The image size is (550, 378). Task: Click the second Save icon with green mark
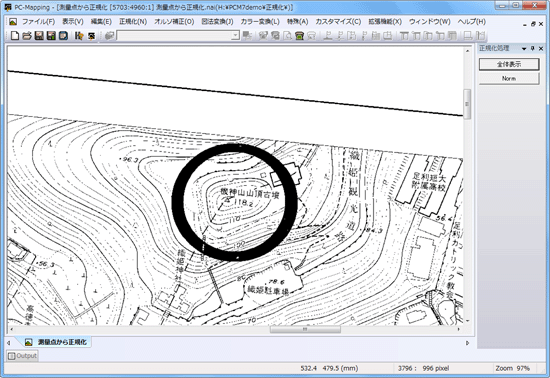pos(51,36)
